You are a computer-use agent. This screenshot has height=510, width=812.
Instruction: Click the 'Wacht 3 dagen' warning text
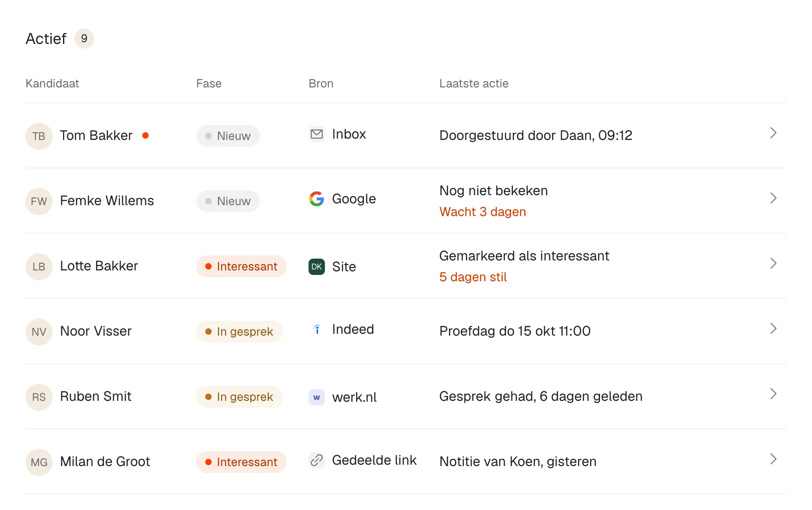pos(483,212)
